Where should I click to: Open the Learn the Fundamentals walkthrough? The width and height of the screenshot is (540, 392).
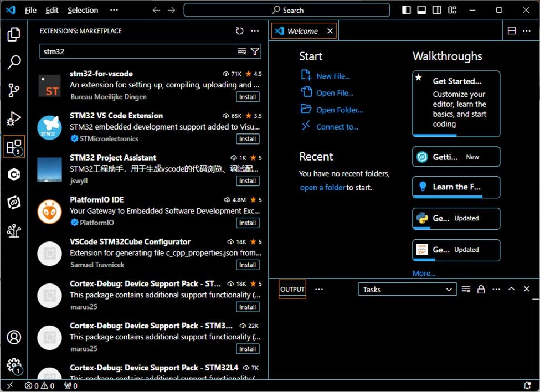point(456,187)
